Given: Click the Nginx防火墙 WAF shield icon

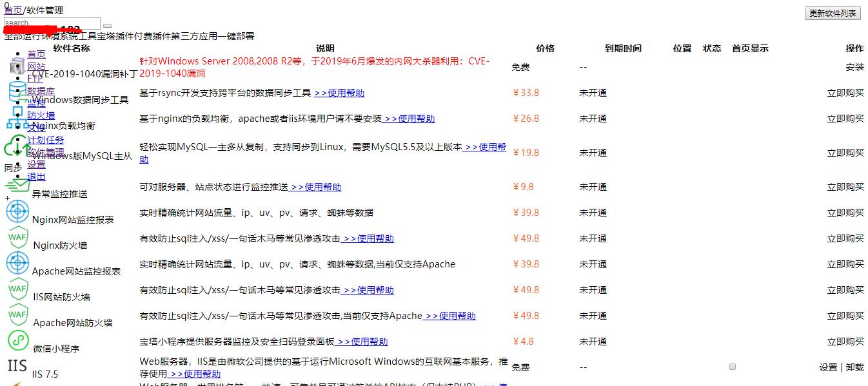Looking at the screenshot, I should click(x=18, y=238).
